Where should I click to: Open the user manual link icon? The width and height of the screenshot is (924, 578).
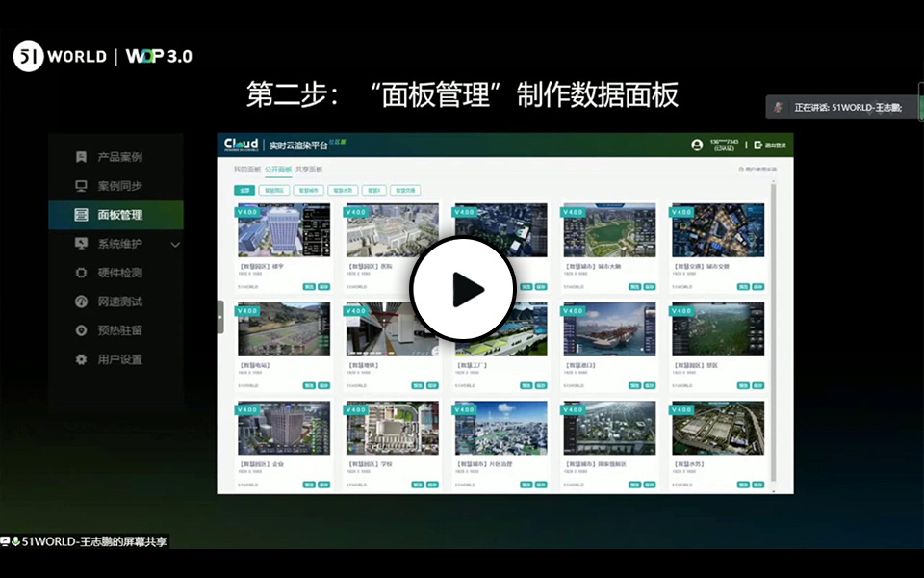pos(741,170)
